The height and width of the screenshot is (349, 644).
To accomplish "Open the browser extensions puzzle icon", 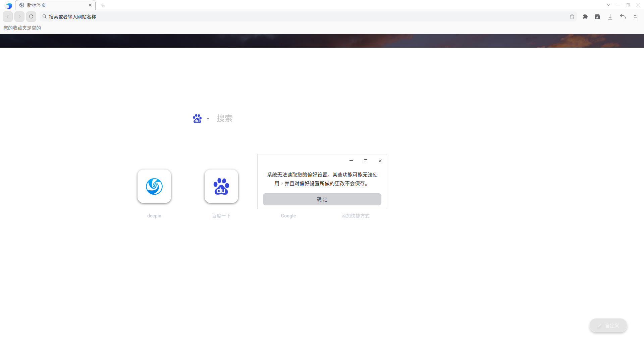I will click(x=585, y=16).
